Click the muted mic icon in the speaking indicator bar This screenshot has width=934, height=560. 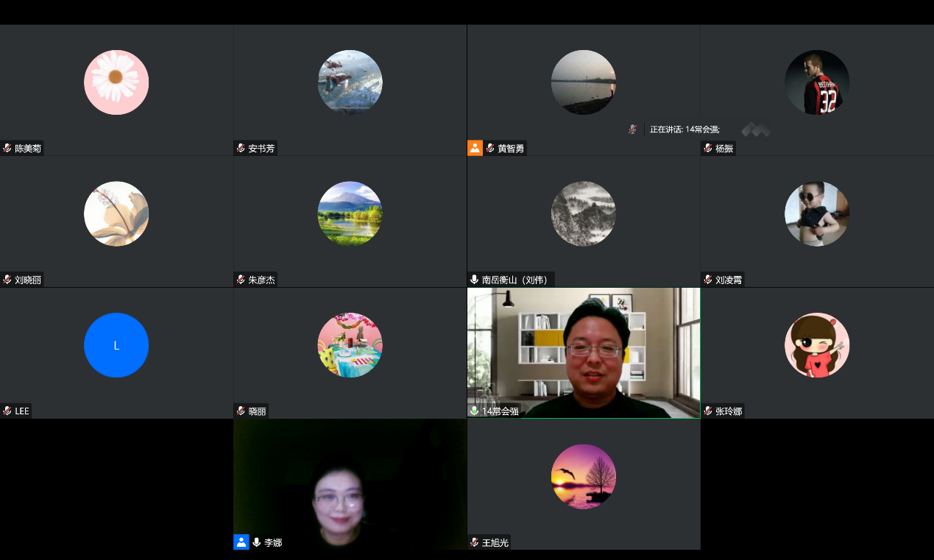tap(632, 130)
